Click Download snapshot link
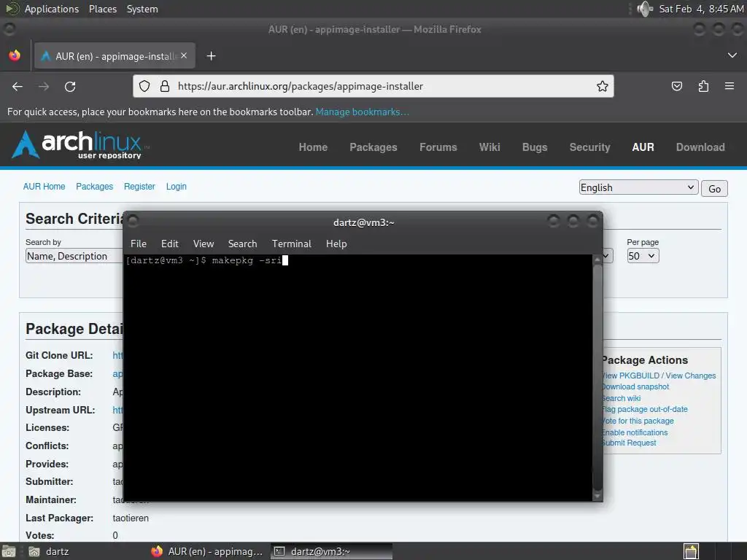This screenshot has width=747, height=560. 635,386
